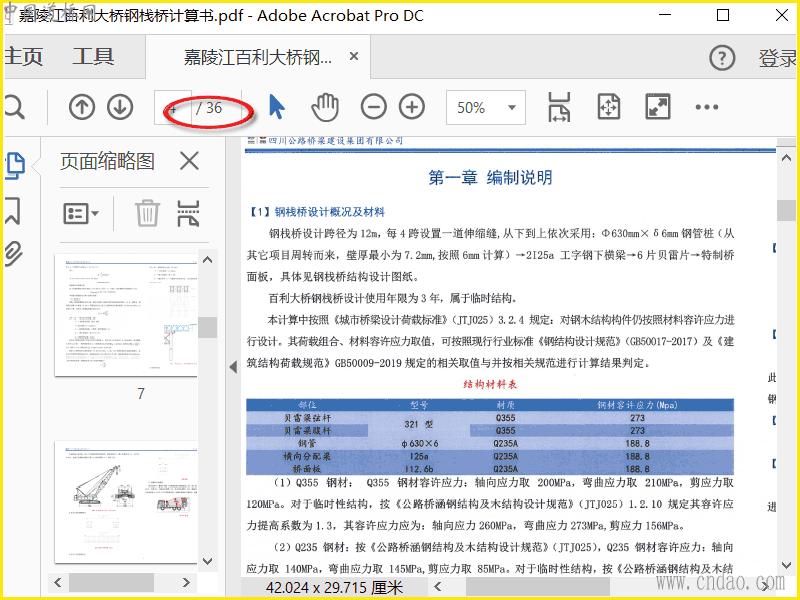
Task: Close the 页面缩略图 panel
Action: 189,161
